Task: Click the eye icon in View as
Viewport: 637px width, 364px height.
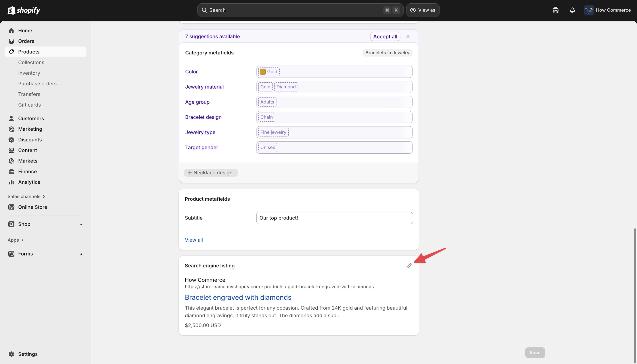Action: click(413, 10)
